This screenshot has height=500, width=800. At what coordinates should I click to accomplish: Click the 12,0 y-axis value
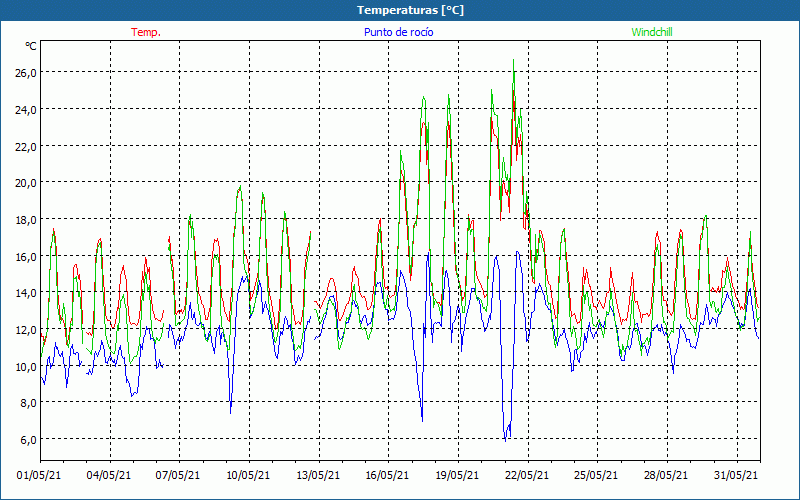click(x=26, y=330)
